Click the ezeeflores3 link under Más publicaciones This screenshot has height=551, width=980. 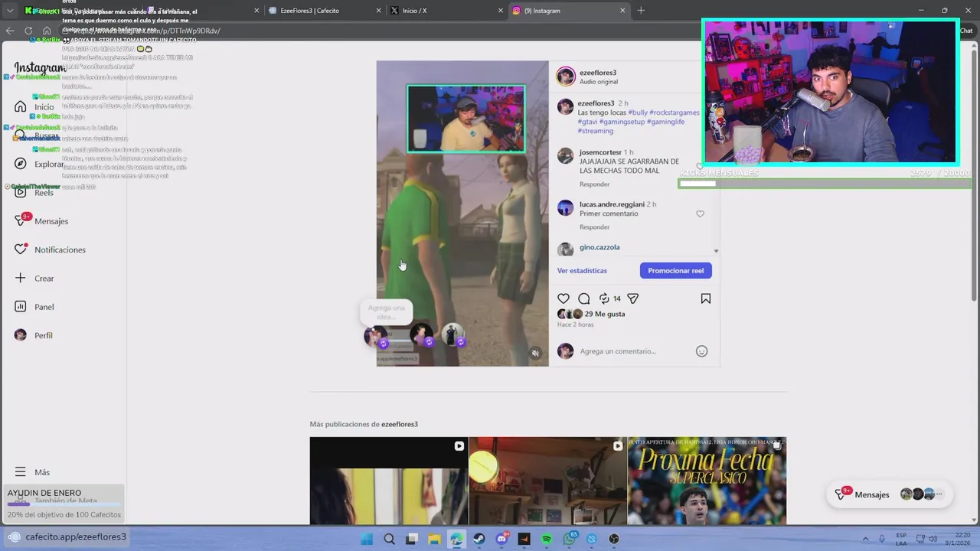(x=400, y=424)
